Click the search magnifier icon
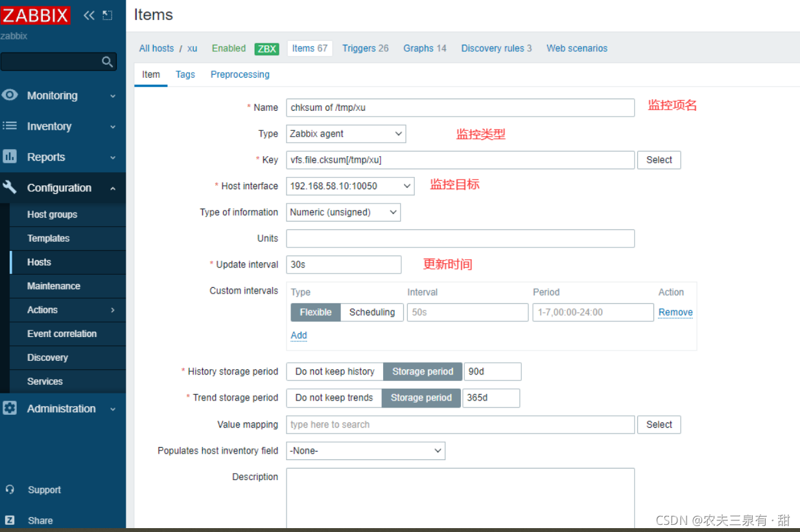Viewport: 800px width, 532px height. click(108, 62)
